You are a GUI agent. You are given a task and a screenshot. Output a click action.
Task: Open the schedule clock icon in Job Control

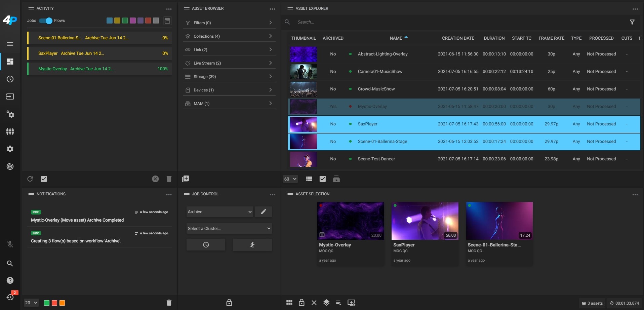(206, 245)
